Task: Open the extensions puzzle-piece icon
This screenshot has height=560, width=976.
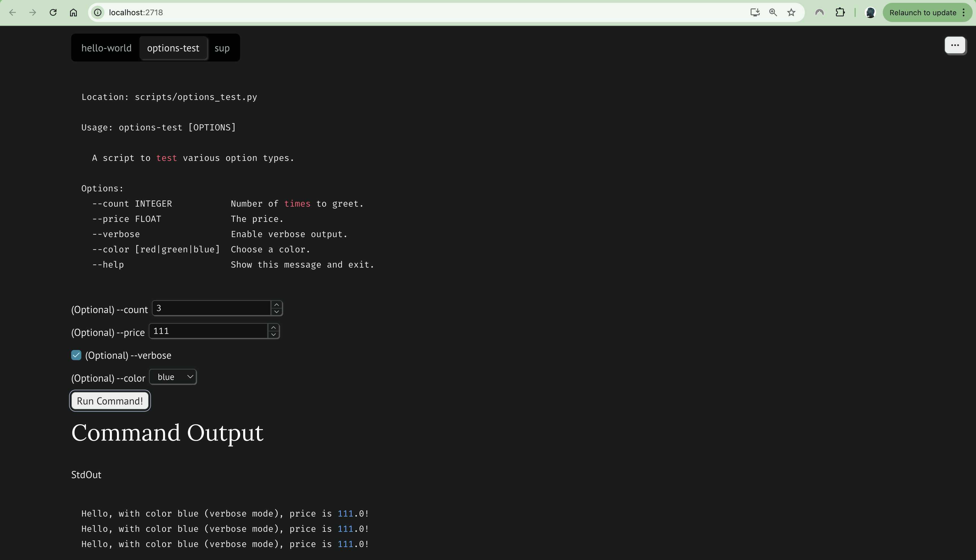Action: pos(840,12)
